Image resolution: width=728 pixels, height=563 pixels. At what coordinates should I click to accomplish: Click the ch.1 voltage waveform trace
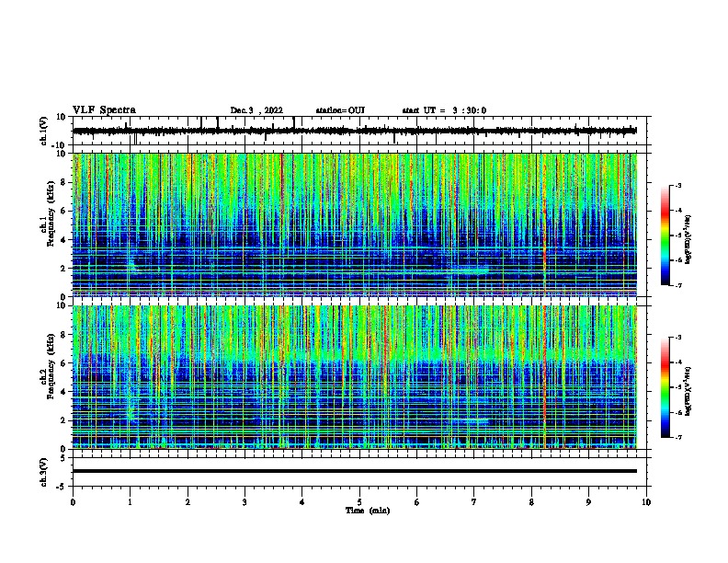[x=355, y=131]
